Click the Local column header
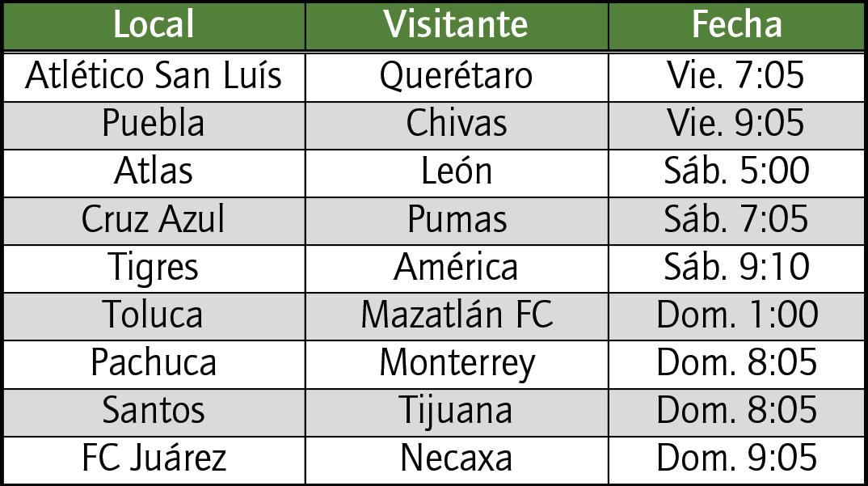868x486 pixels. pos(154,26)
